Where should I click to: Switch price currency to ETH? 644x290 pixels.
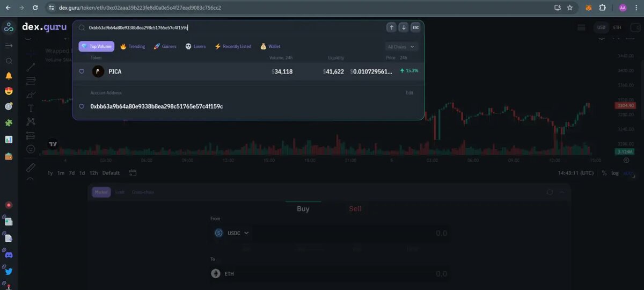(617, 27)
